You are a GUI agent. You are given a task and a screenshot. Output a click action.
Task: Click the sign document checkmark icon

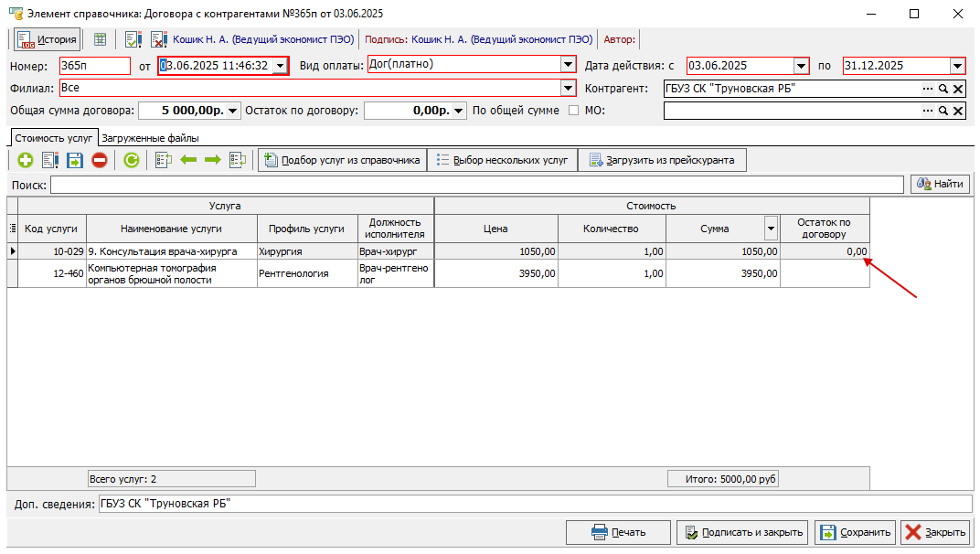[x=133, y=39]
